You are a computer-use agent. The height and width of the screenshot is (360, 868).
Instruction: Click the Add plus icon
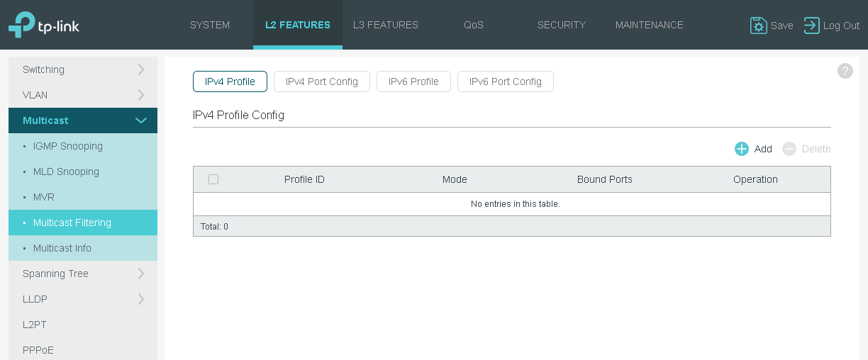coord(742,149)
